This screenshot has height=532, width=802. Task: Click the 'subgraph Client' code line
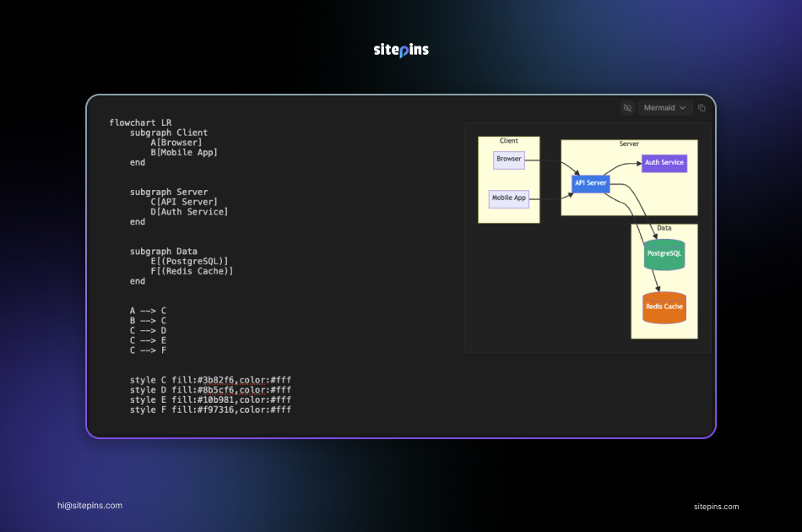coord(169,133)
